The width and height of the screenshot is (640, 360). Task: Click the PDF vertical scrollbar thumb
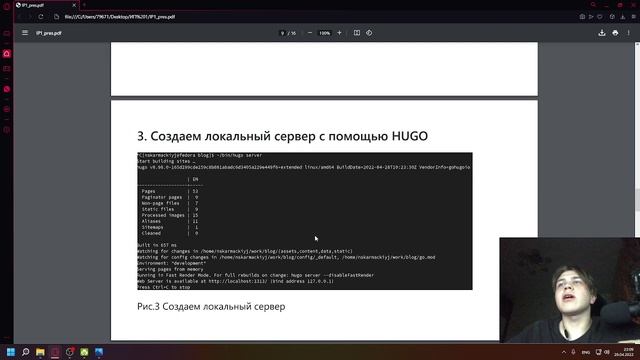pos(637,199)
